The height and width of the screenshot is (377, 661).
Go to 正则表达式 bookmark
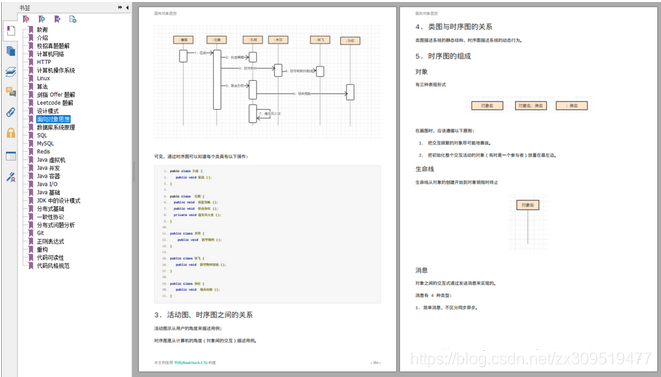pos(50,241)
